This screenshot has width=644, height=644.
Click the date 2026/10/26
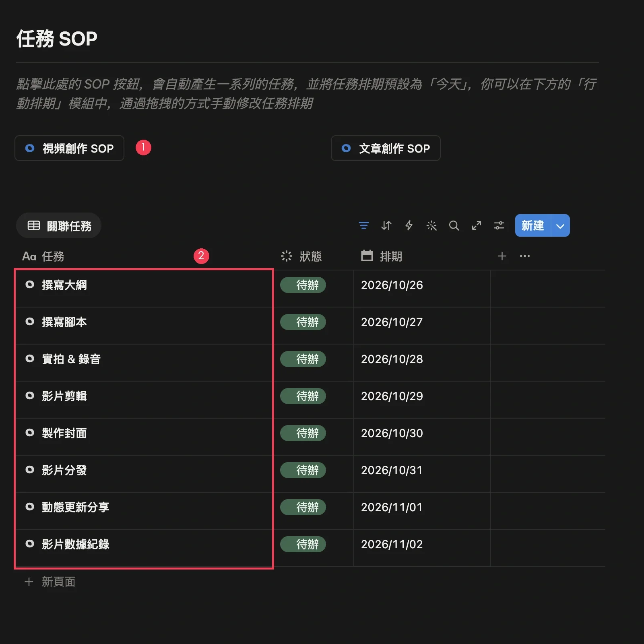pos(392,285)
